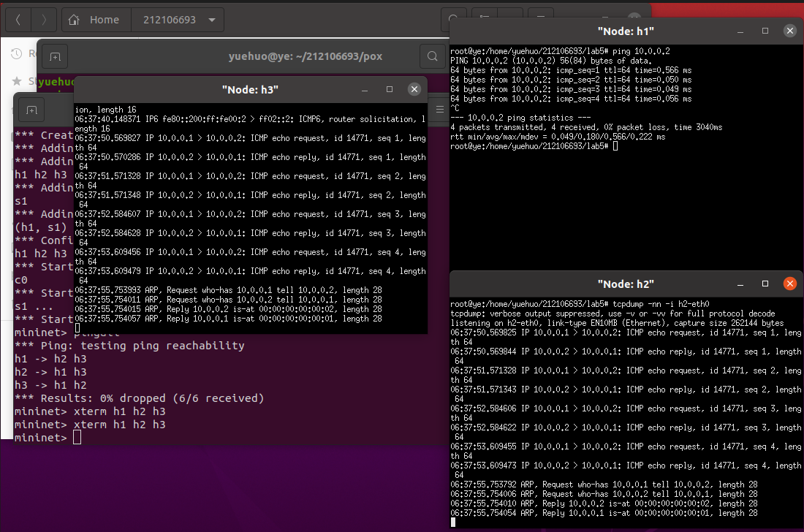804x532 pixels.
Task: Click the ping 10.0.0.2 command line in h1
Action: (x=560, y=51)
